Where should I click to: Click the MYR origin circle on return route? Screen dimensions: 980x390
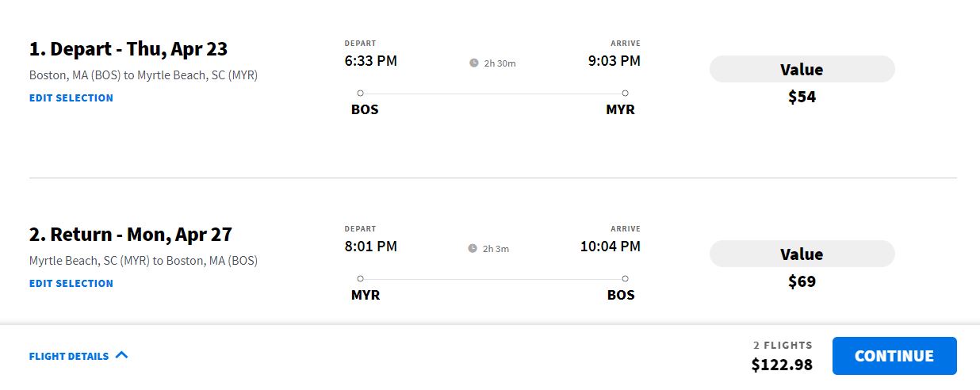[360, 279]
